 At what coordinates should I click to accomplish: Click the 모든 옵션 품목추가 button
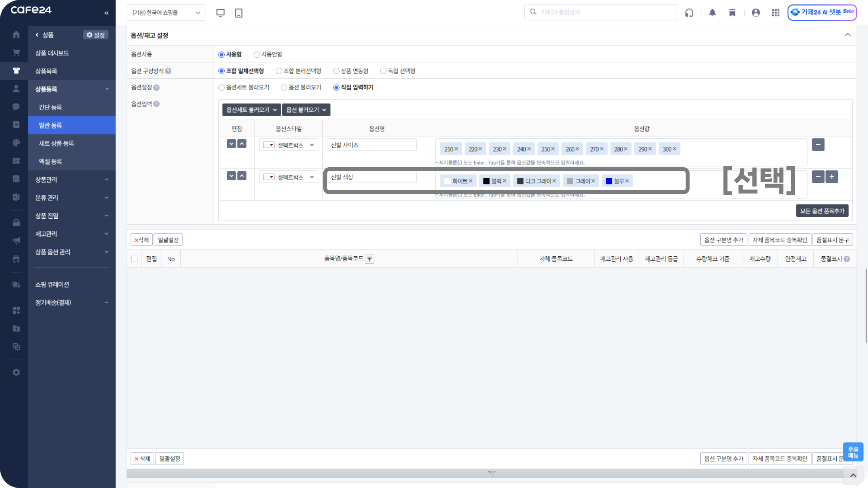coord(822,211)
